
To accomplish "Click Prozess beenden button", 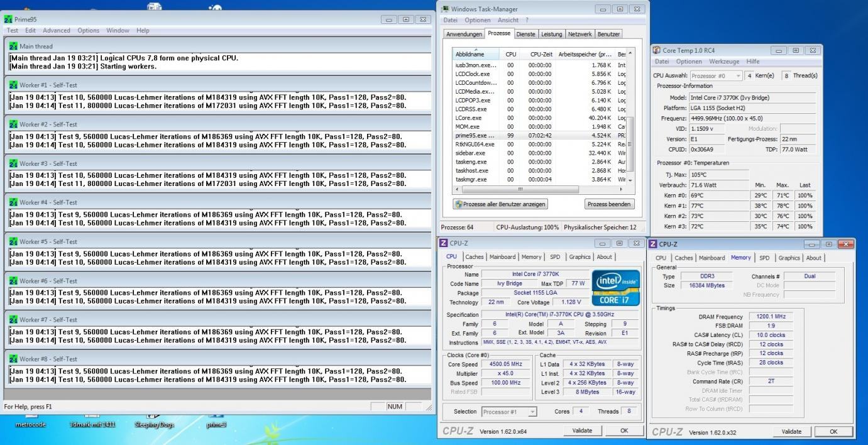I will (609, 204).
